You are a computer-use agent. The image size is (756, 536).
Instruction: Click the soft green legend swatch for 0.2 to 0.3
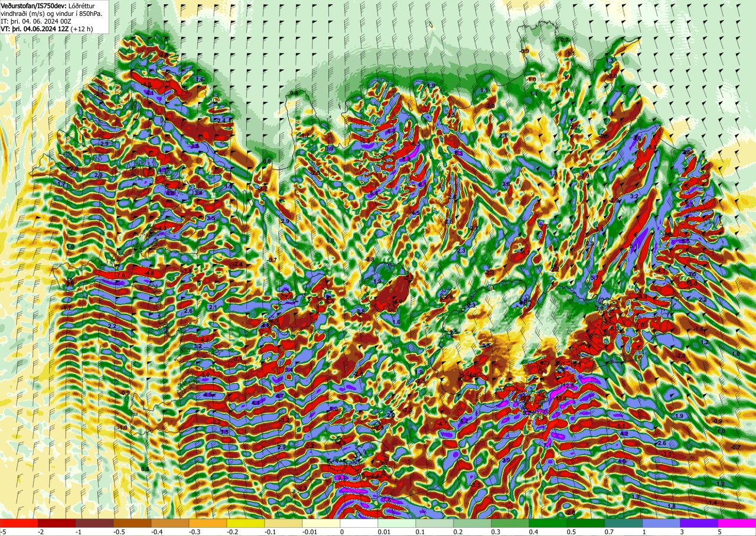(x=472, y=523)
